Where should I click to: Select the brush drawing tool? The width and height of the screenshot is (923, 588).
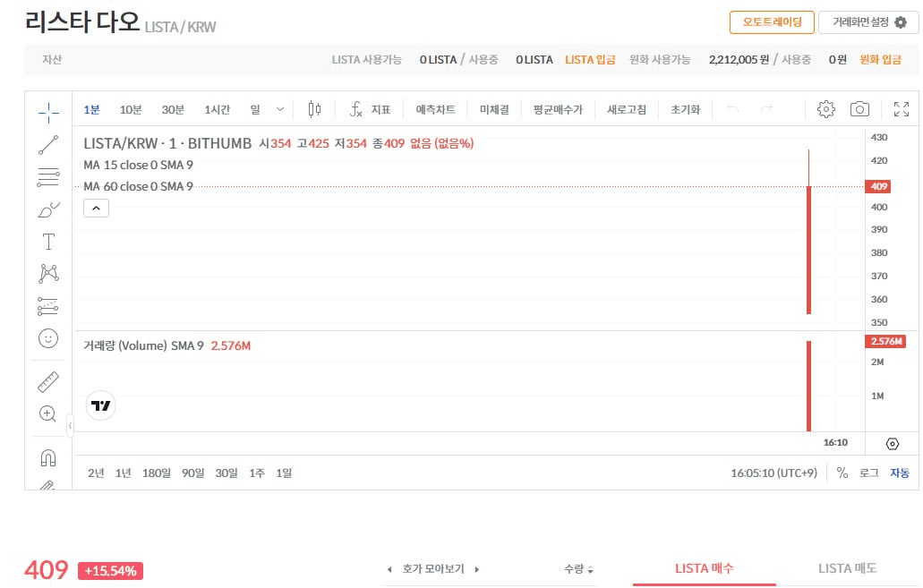coord(48,209)
